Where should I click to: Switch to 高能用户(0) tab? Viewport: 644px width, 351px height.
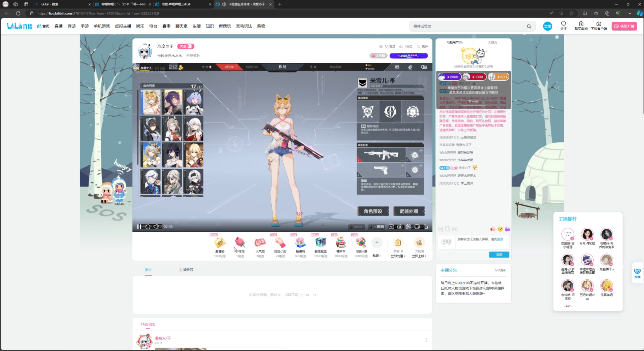[x=454, y=42]
